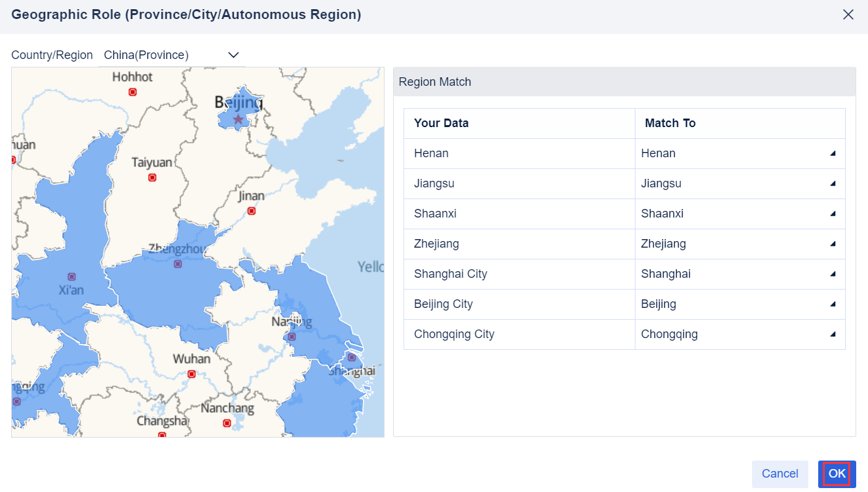Open Zhejiang match-to dropdown arrow
The height and width of the screenshot is (492, 868).
coord(833,244)
